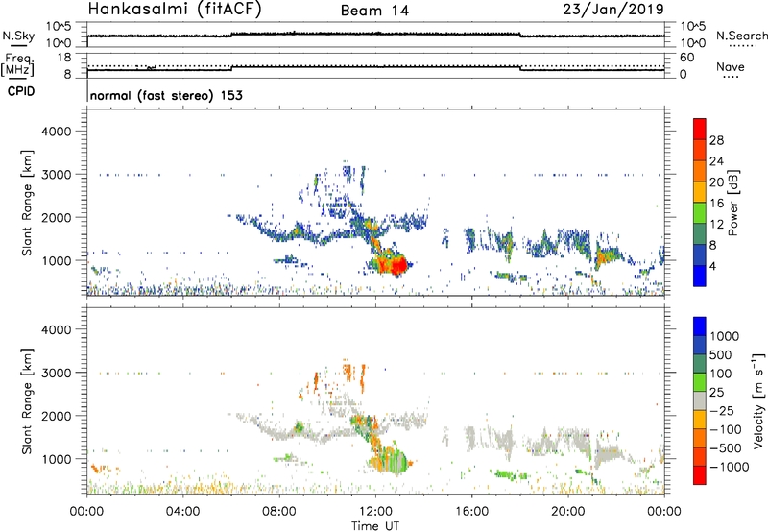Select "normal (fast stereo) 153" mode text

coord(166,95)
